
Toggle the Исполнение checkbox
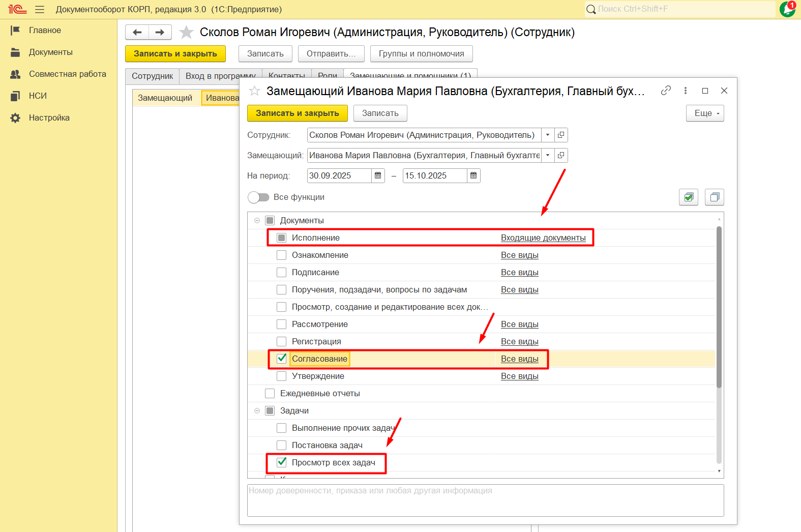click(282, 238)
